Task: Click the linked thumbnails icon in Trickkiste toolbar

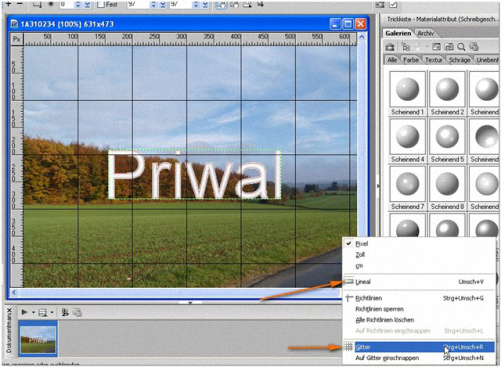Action: [x=449, y=47]
